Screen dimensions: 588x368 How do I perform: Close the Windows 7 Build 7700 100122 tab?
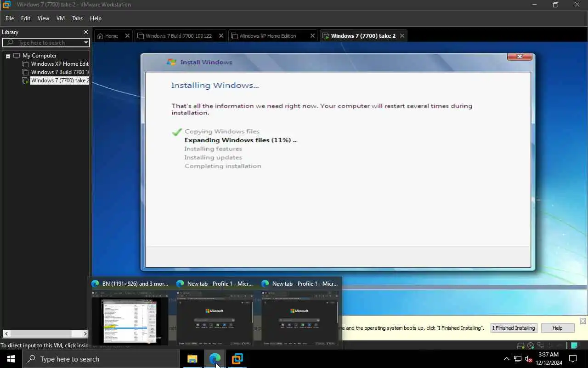click(x=221, y=36)
